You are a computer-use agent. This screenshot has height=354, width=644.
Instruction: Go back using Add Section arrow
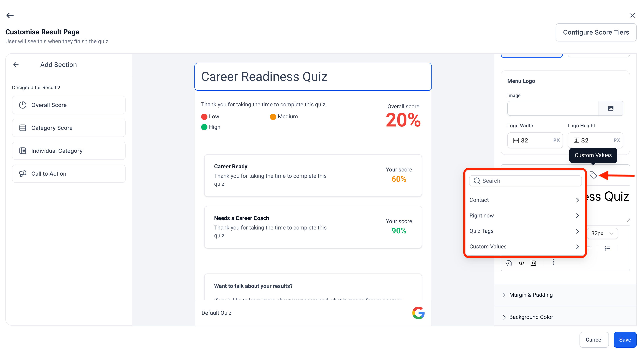pyautogui.click(x=16, y=65)
